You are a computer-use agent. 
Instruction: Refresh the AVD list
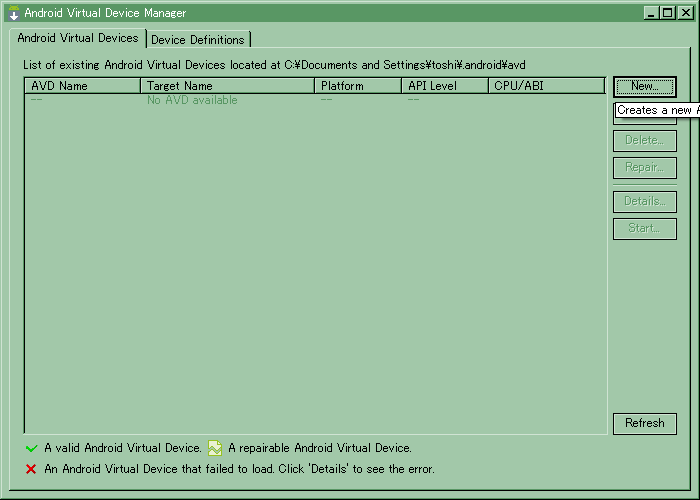pos(645,423)
